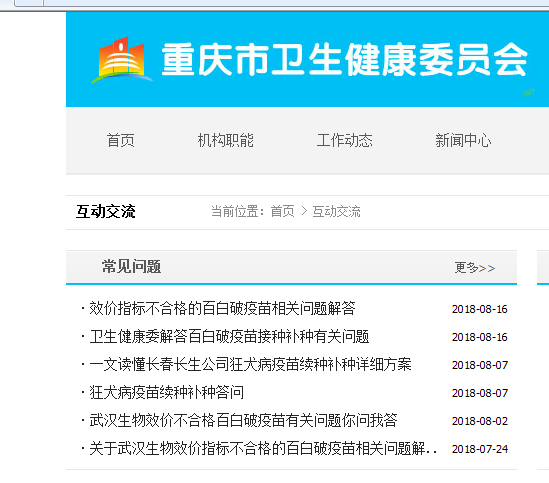Open truncated article starting 关于武汉生物效价指标
This screenshot has height=483, width=549.
pyautogui.click(x=263, y=448)
